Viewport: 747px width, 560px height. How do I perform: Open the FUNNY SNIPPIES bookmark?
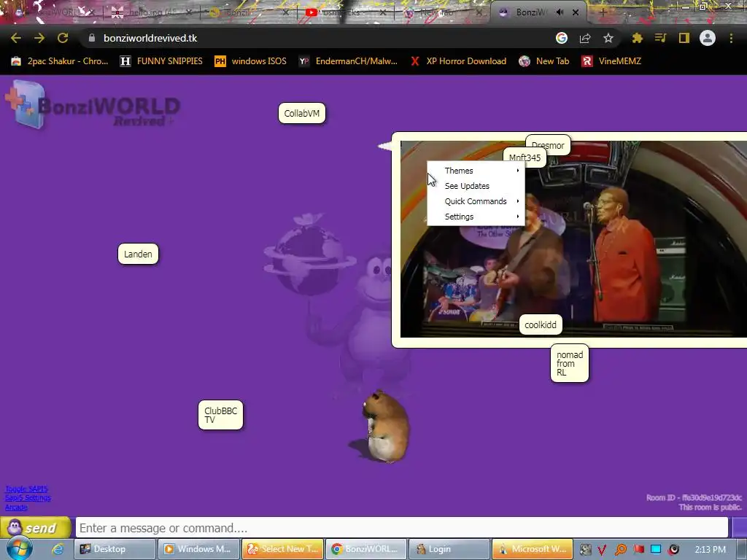pyautogui.click(x=161, y=61)
